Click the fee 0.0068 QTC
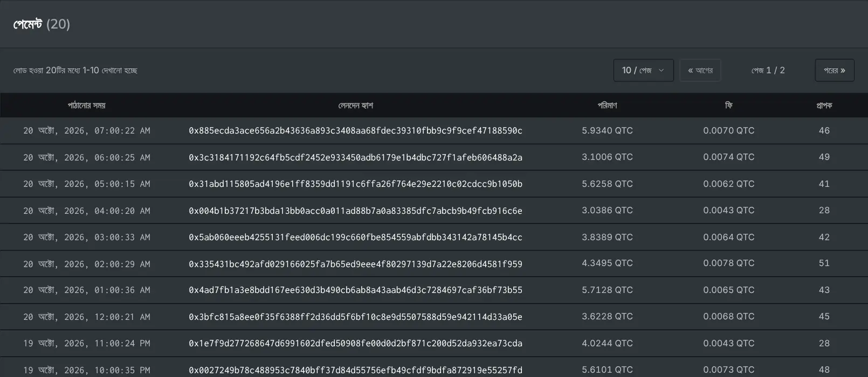 point(729,316)
